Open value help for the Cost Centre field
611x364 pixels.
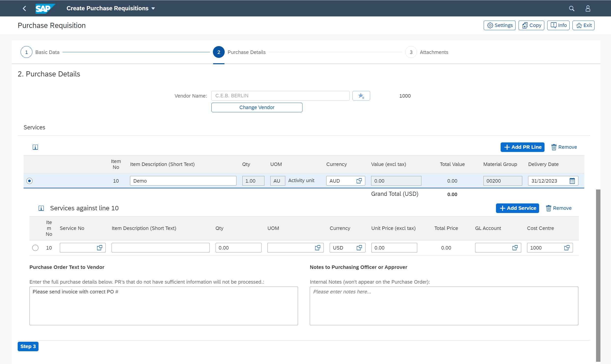point(567,248)
